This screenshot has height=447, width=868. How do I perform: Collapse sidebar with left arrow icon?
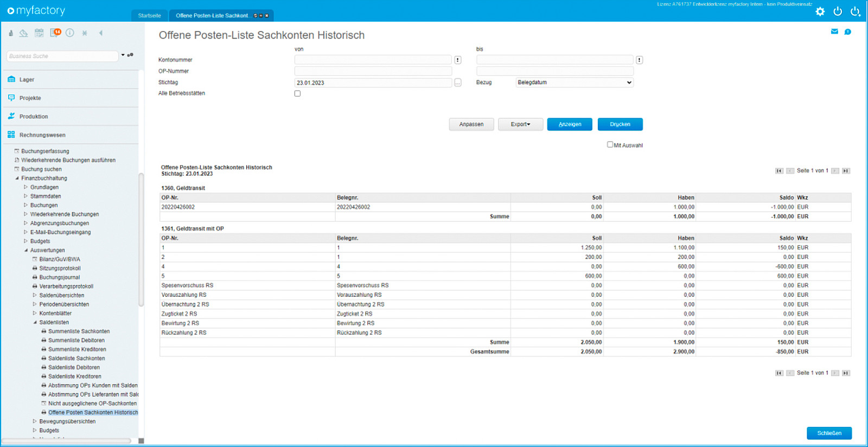(101, 33)
